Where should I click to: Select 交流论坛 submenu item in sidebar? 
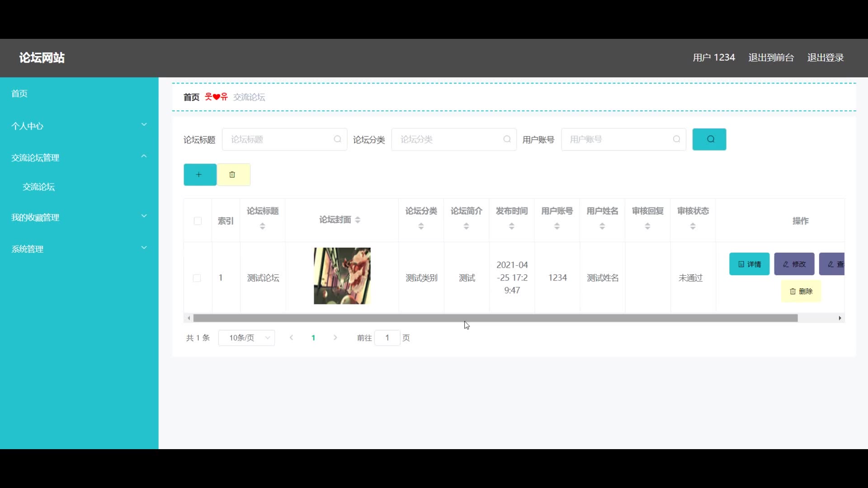39,187
